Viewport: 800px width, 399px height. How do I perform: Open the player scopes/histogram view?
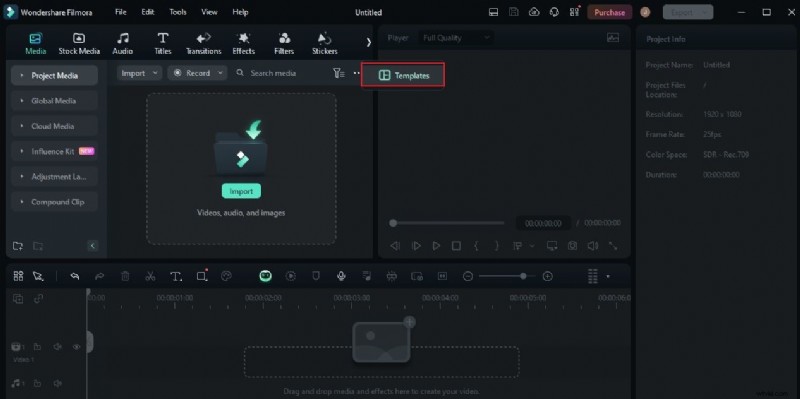613,38
